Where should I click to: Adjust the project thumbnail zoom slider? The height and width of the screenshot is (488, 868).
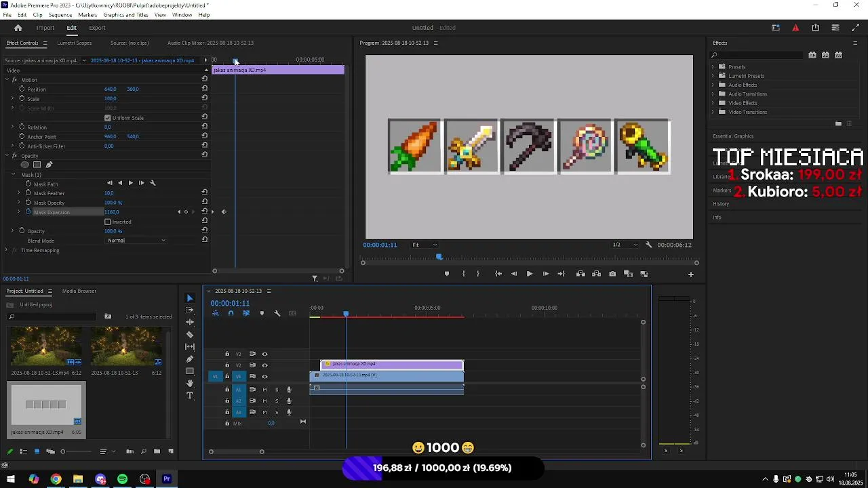click(63, 451)
